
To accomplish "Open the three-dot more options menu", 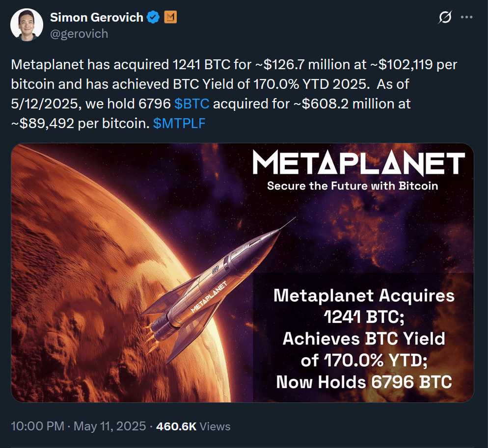I will click(x=466, y=18).
